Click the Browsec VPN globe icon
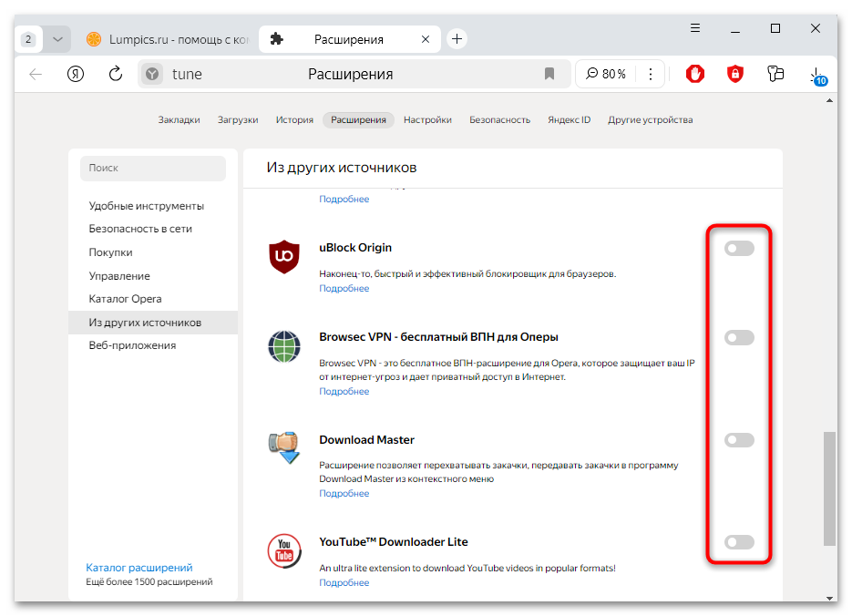This screenshot has height=616, width=852. pyautogui.click(x=284, y=346)
